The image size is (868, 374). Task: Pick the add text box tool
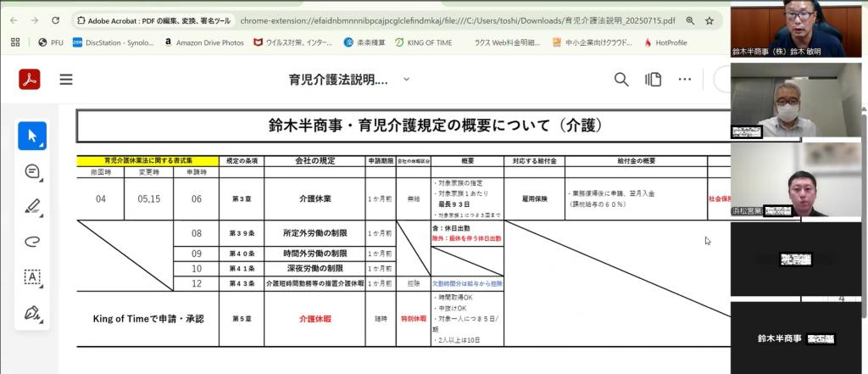tap(32, 276)
